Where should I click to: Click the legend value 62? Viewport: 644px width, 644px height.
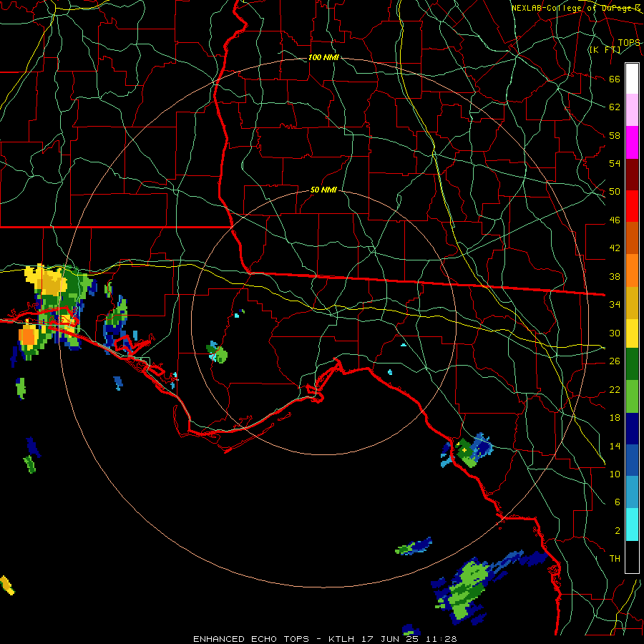pyautogui.click(x=615, y=107)
